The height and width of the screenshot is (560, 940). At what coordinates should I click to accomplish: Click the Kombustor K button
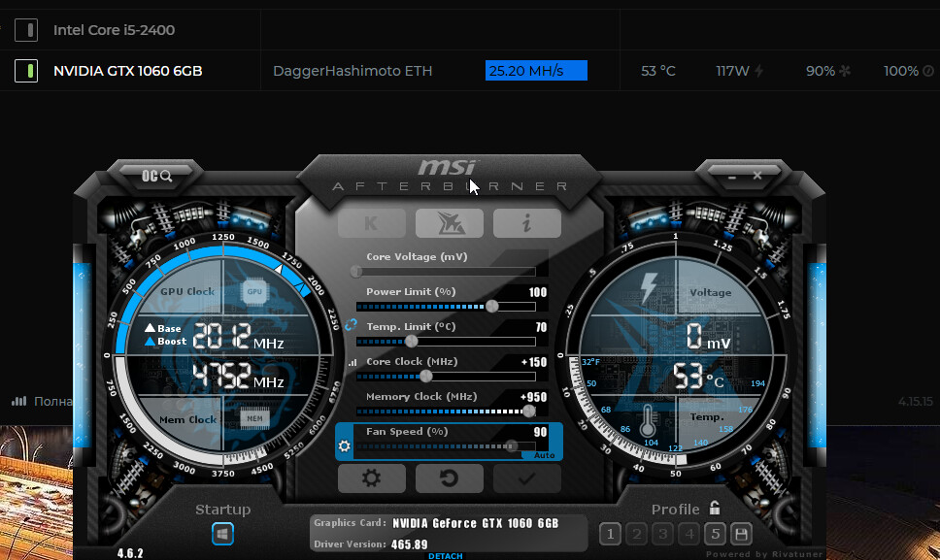tap(371, 223)
